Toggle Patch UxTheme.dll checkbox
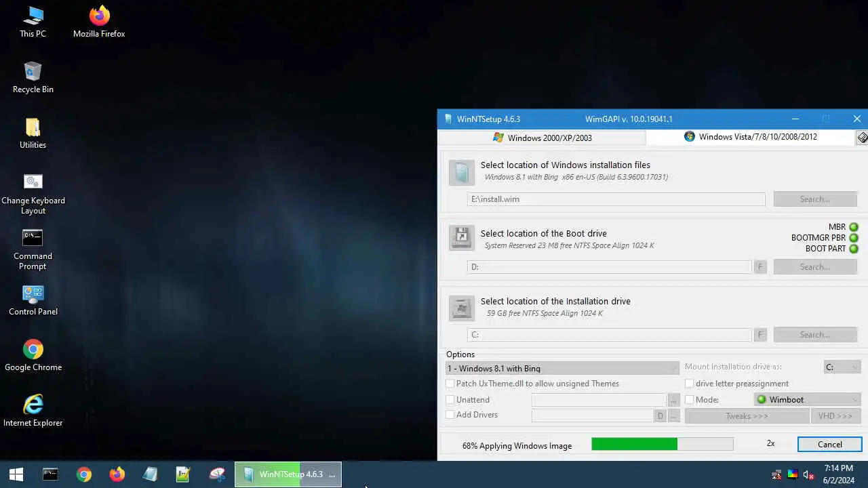Image resolution: width=868 pixels, height=488 pixels. pos(450,384)
